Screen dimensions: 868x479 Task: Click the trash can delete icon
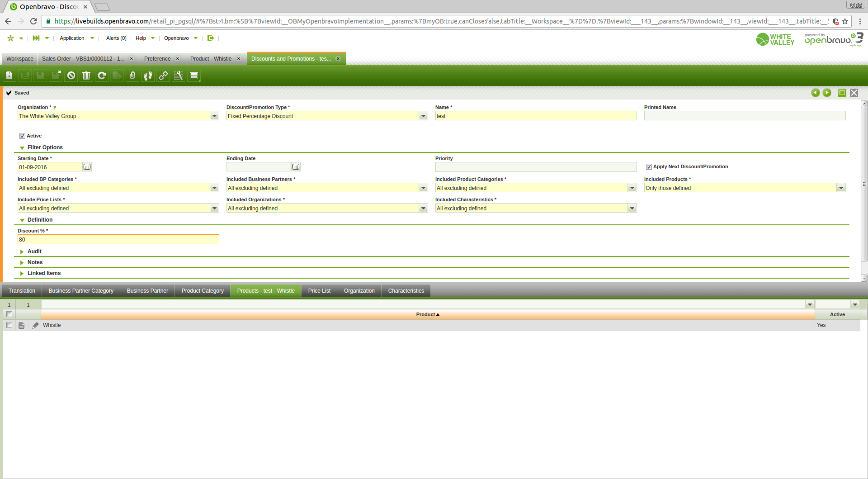pos(86,76)
